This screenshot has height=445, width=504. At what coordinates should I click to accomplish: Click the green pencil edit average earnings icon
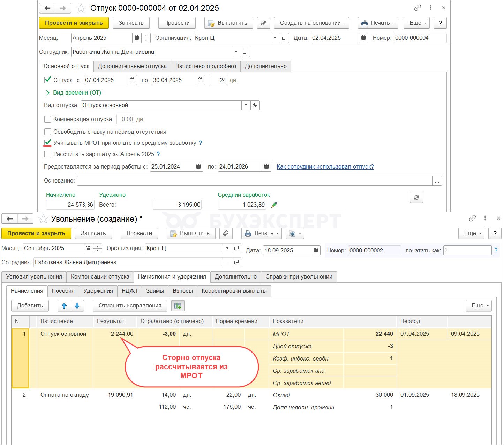pyautogui.click(x=274, y=205)
